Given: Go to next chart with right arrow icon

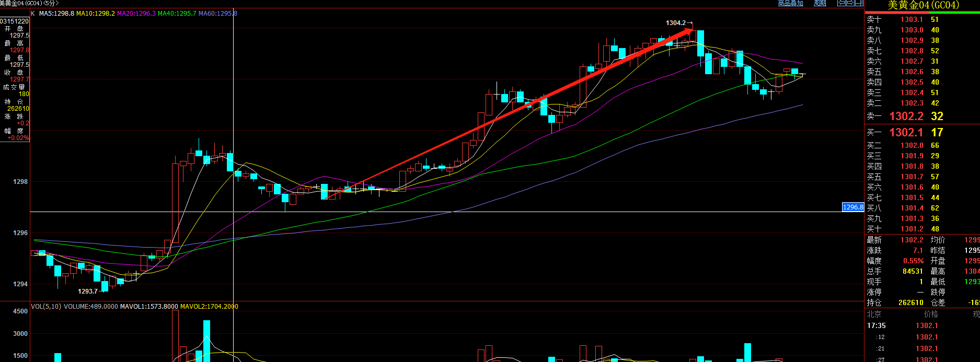Looking at the screenshot, I should (x=850, y=3).
